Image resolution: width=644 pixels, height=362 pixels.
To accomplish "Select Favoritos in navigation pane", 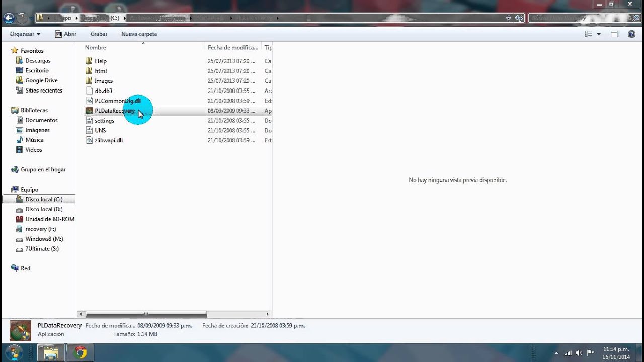I will [x=32, y=51].
